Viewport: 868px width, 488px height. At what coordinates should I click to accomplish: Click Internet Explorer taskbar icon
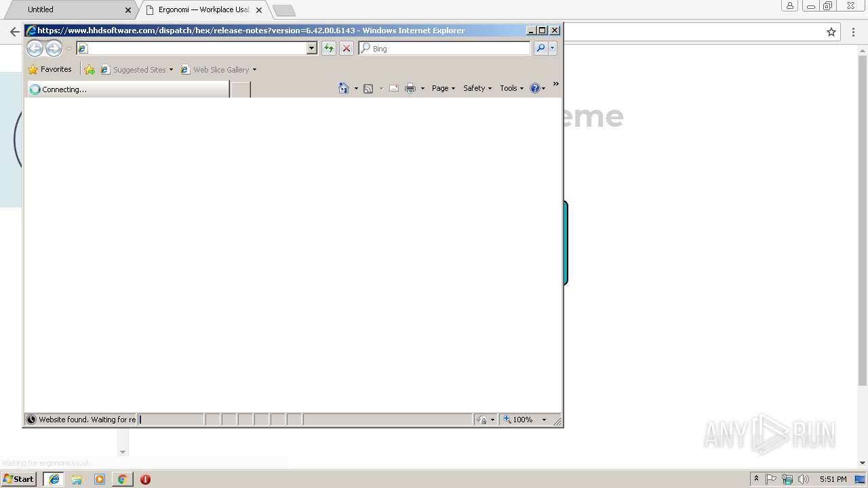click(x=54, y=479)
